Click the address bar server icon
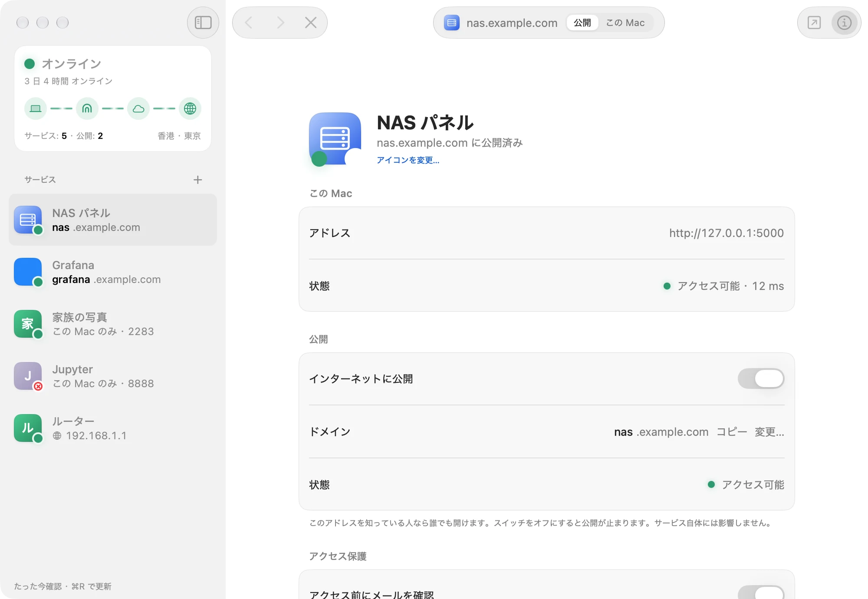This screenshot has height=599, width=868. coord(452,23)
